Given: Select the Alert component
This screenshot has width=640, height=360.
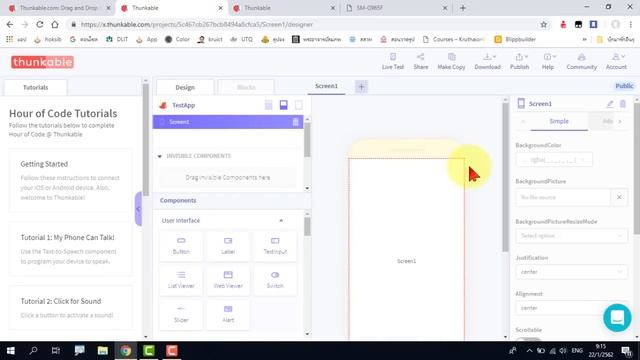Looking at the screenshot, I should tap(228, 314).
